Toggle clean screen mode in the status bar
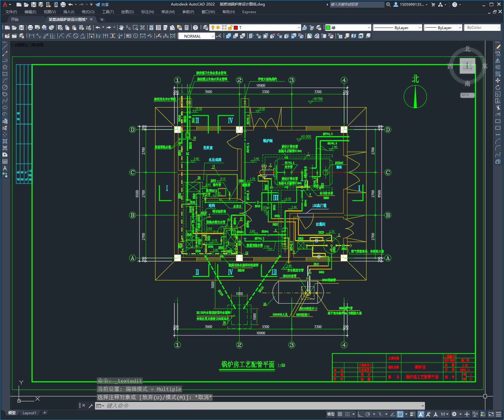 point(491,414)
